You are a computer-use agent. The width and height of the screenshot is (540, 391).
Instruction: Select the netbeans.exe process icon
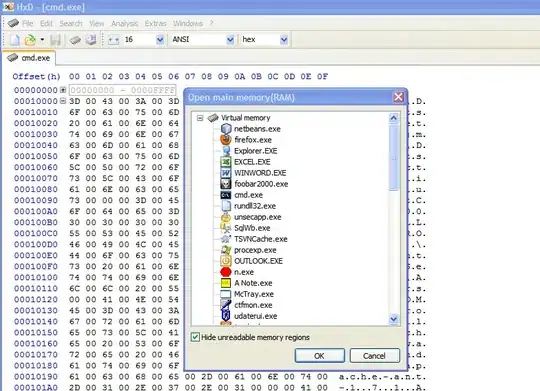(x=226, y=128)
